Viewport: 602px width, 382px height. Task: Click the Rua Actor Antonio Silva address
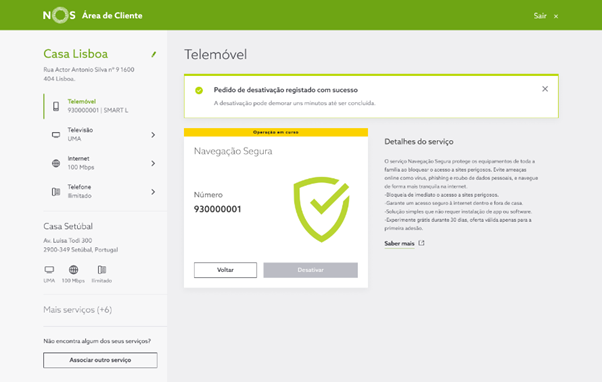[89, 74]
